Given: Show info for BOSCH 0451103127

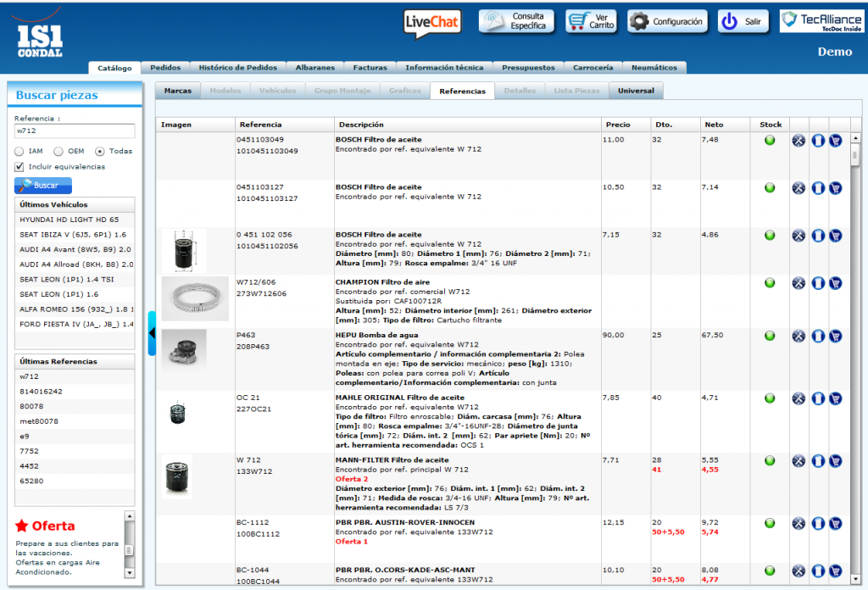Looking at the screenshot, I should (x=818, y=188).
